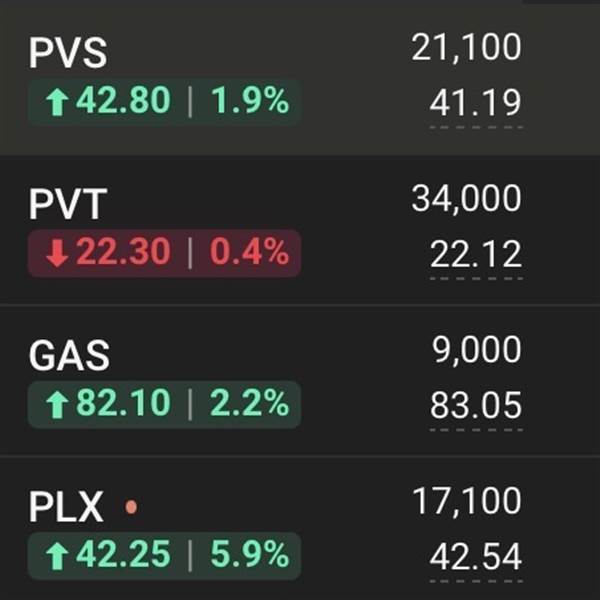Click the GAS volume 9,000
Viewport: 600px width, 600px height.
pyautogui.click(x=476, y=350)
